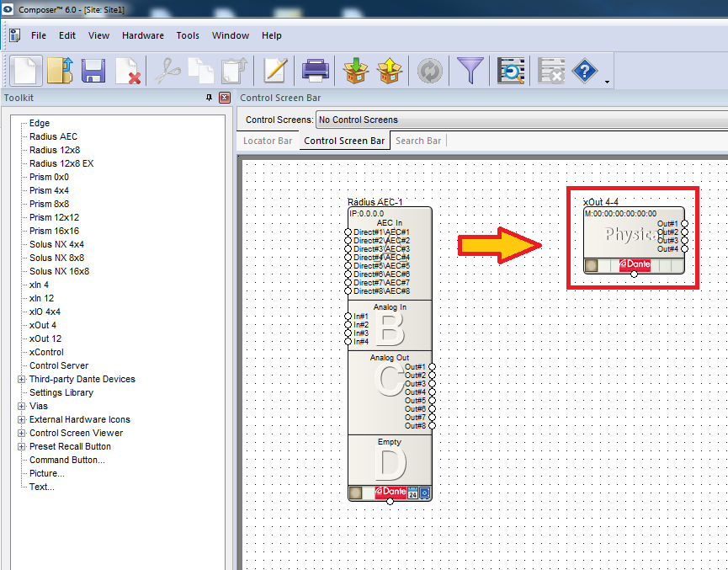Click the Copy pages icon
Screen dimensions: 728x570
coord(201,71)
